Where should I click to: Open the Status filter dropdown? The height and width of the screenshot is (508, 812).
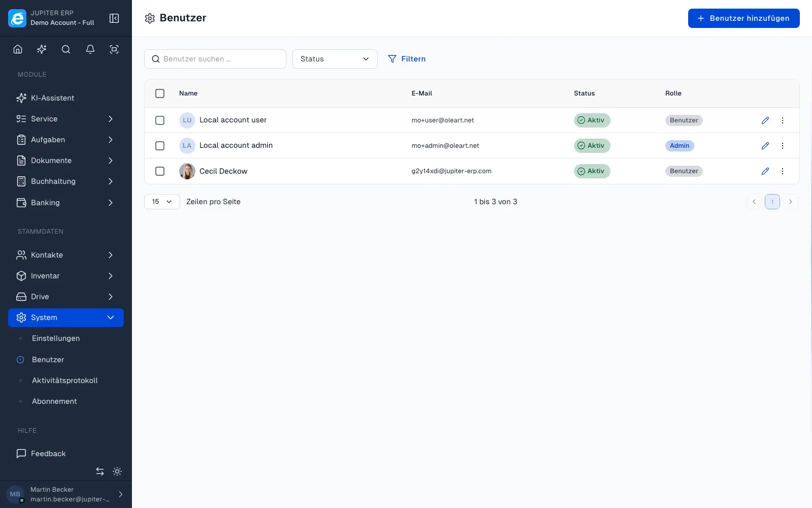pos(335,59)
